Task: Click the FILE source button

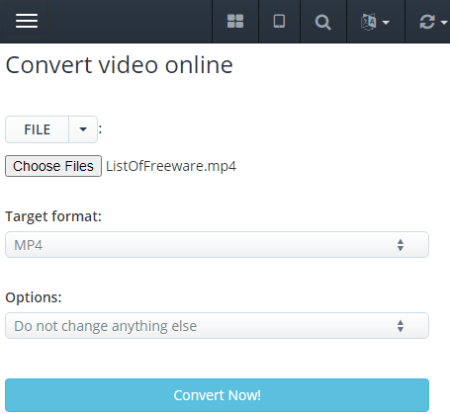Action: tap(37, 129)
